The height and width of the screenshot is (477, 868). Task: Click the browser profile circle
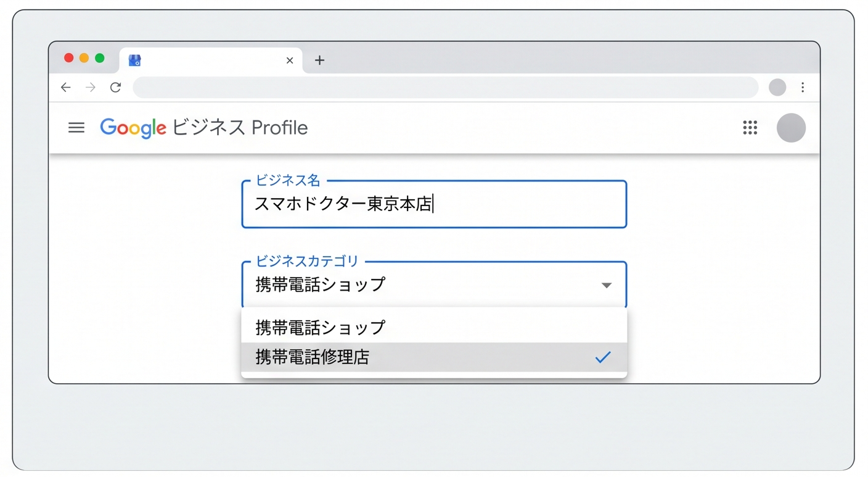tap(777, 88)
